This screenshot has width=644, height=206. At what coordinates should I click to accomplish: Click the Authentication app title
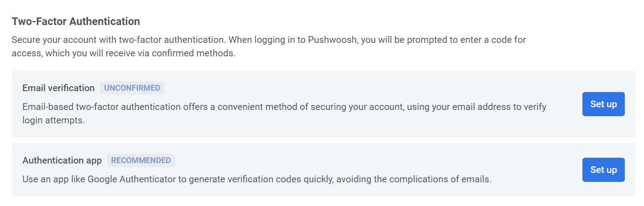(62, 160)
